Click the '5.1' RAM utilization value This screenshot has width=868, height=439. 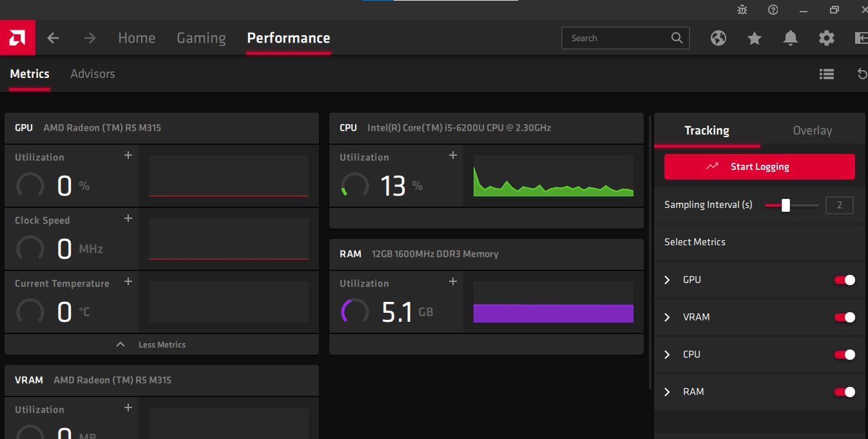click(397, 312)
